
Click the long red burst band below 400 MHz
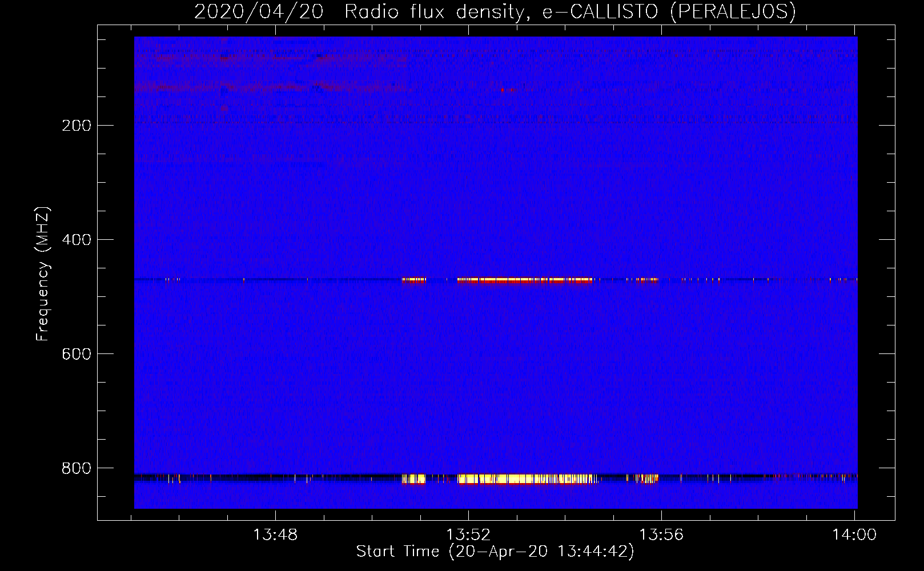(525, 280)
